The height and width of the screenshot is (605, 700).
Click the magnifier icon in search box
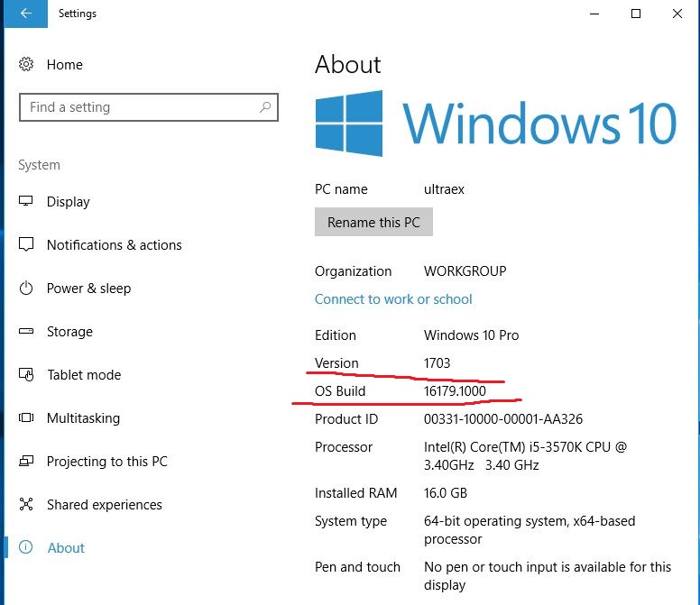coord(265,107)
